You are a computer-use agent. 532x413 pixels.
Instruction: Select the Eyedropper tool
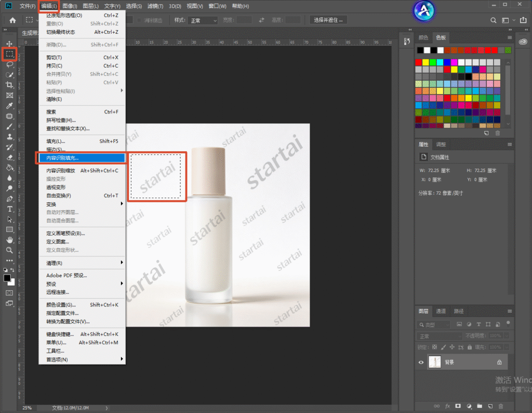tap(9, 106)
